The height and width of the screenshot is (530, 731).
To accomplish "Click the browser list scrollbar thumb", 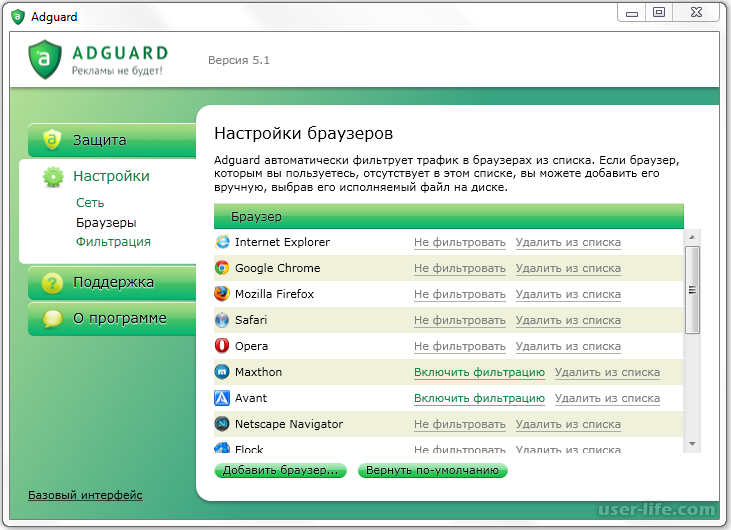I will 692,290.
